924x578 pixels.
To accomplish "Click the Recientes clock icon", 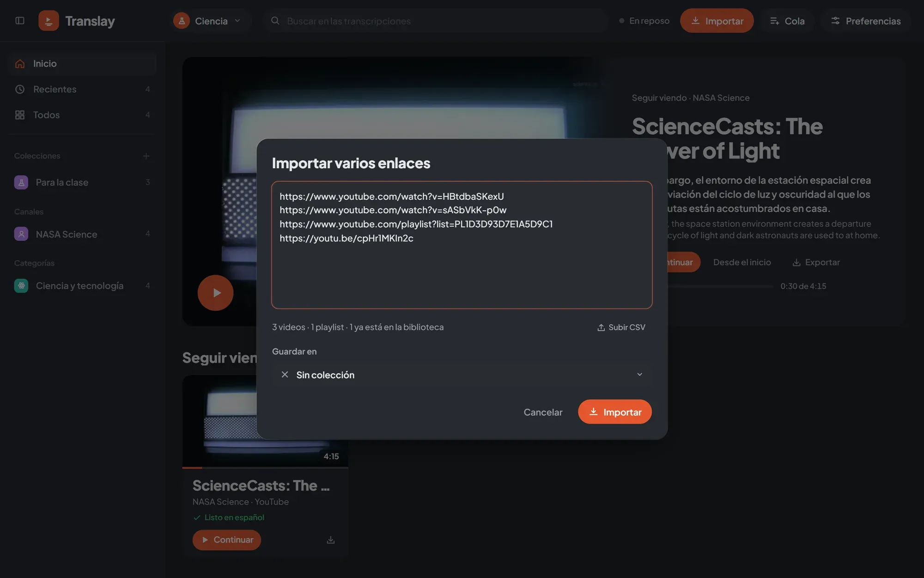I will 20,89.
